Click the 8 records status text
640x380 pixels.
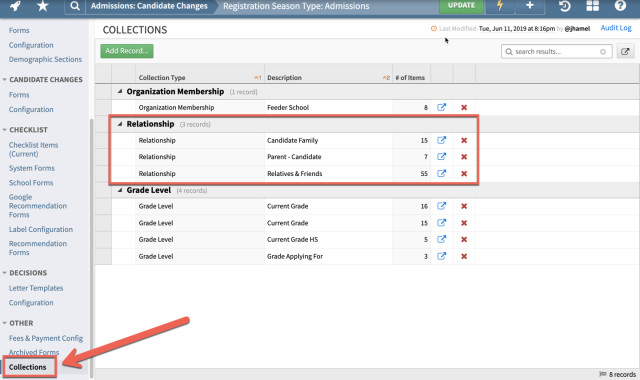[622, 374]
